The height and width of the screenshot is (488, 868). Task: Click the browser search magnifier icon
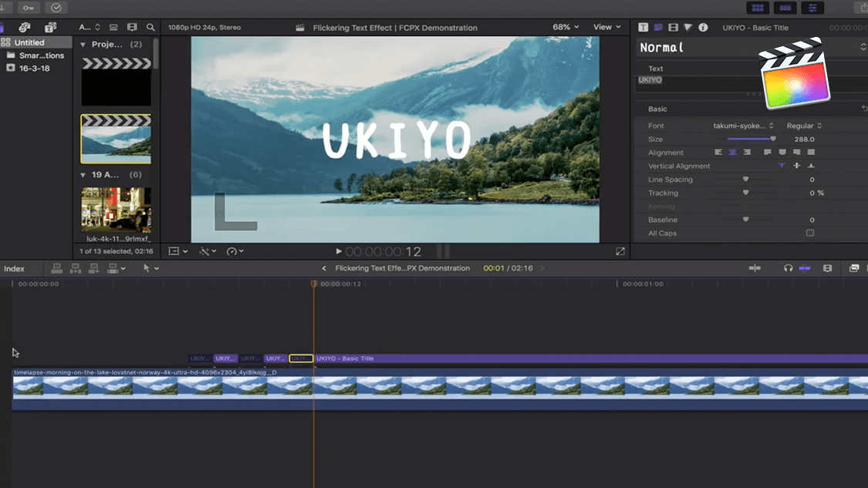(150, 27)
